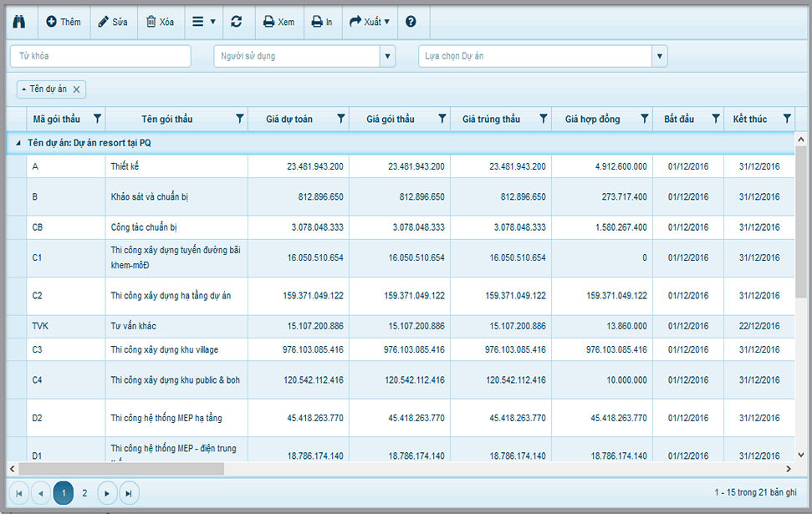Filter the Giá hợp đồng column
Image resolution: width=812 pixels, height=514 pixels.
645,119
